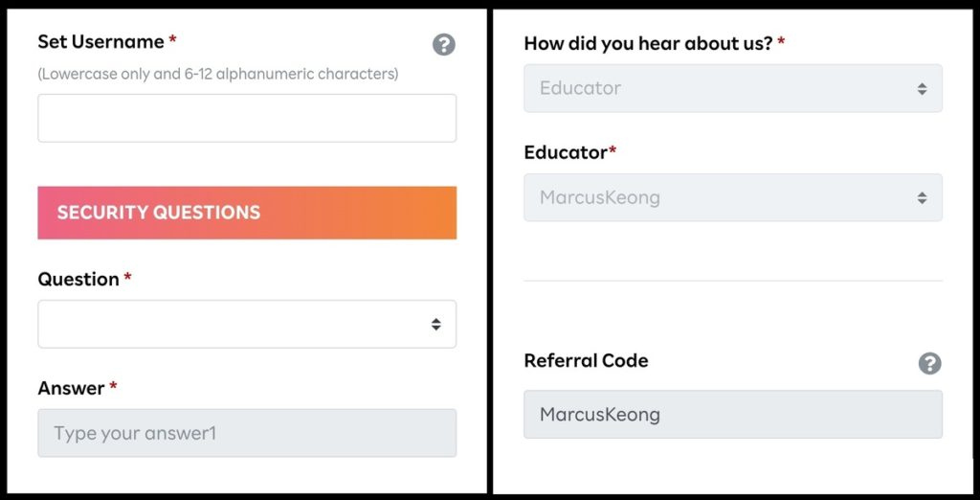Viewport: 980px width, 500px height.
Task: Click the Referral Code field containing MarcusKeong
Action: coord(733,414)
